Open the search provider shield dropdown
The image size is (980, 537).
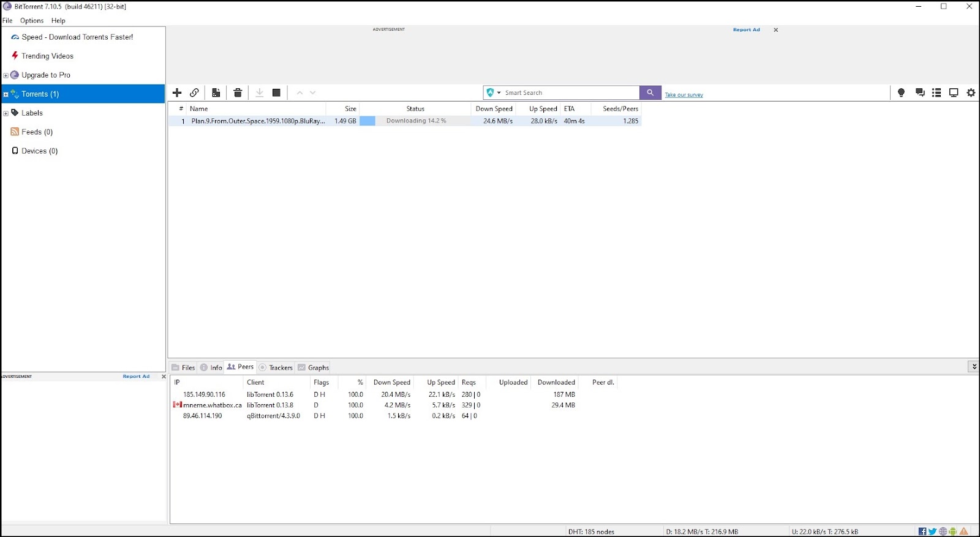tap(493, 92)
